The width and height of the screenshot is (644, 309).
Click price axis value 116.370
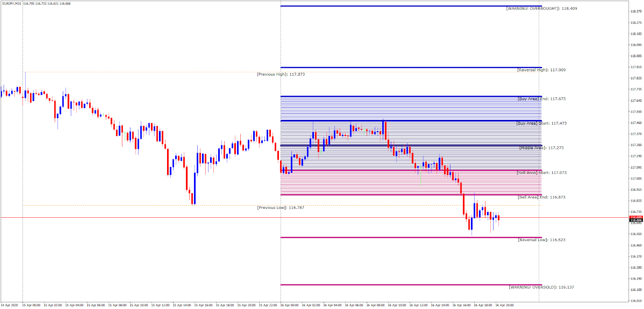(x=636, y=257)
